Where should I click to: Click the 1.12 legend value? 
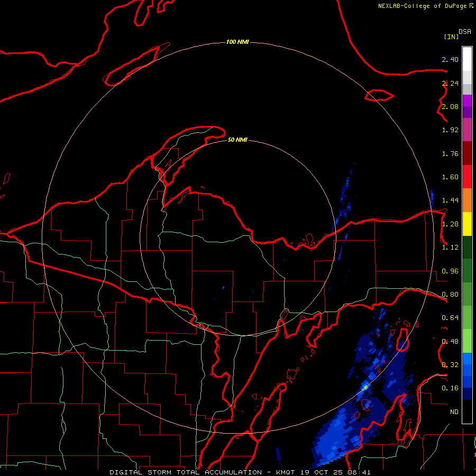(450, 248)
